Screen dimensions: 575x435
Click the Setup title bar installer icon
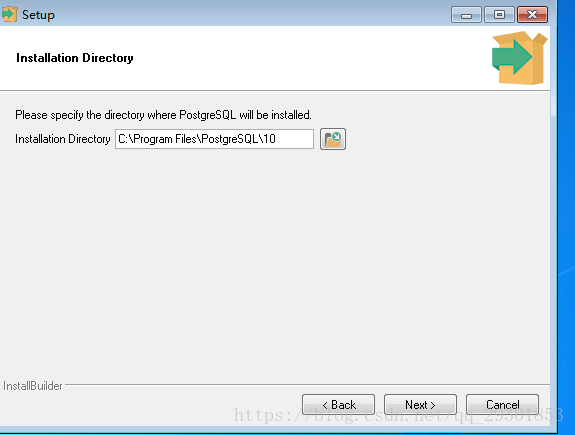click(9, 14)
